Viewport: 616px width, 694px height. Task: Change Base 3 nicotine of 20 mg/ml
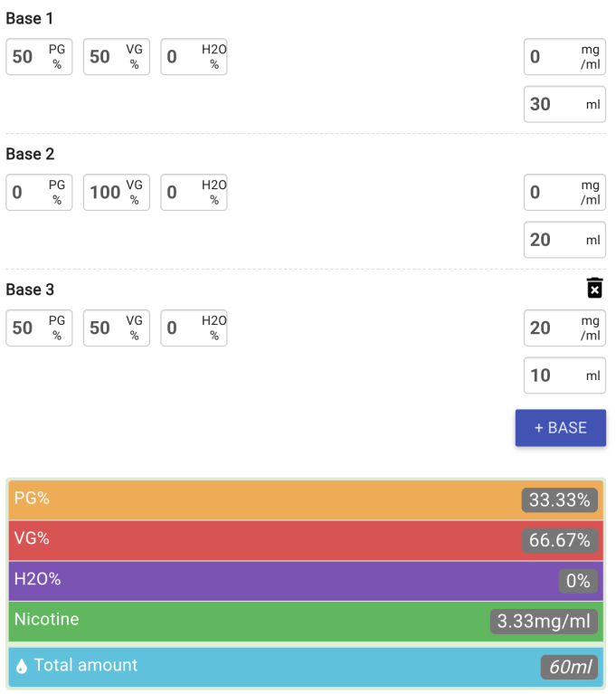click(x=564, y=328)
